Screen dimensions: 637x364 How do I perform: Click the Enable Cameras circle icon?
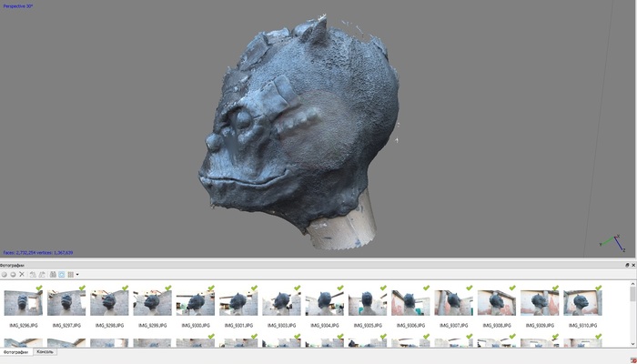pyautogui.click(x=4, y=274)
